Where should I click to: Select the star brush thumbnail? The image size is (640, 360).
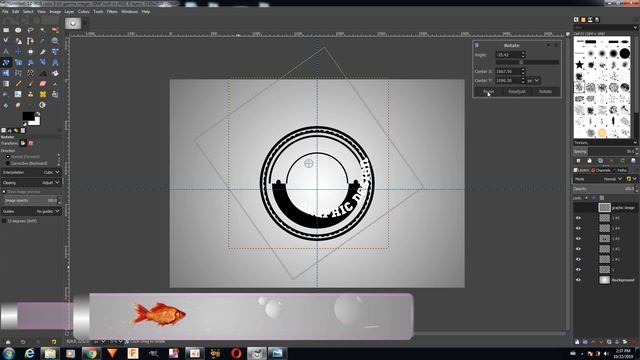point(579,64)
